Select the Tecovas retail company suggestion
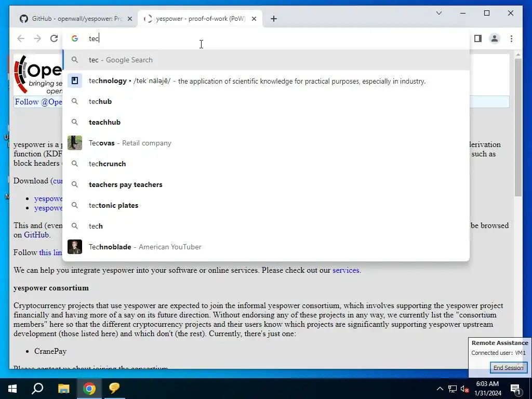The image size is (532, 399). [x=266, y=143]
